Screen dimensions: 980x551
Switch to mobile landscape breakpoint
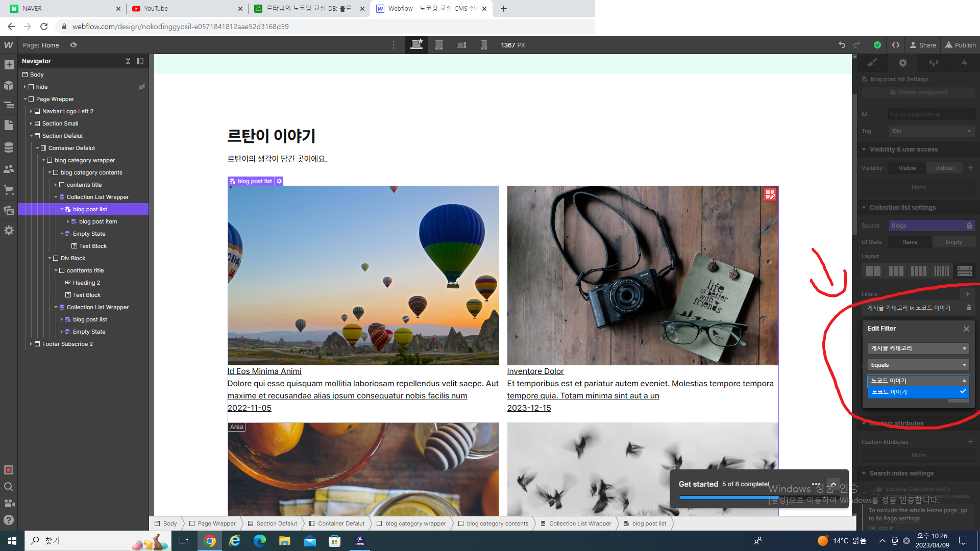click(x=461, y=45)
